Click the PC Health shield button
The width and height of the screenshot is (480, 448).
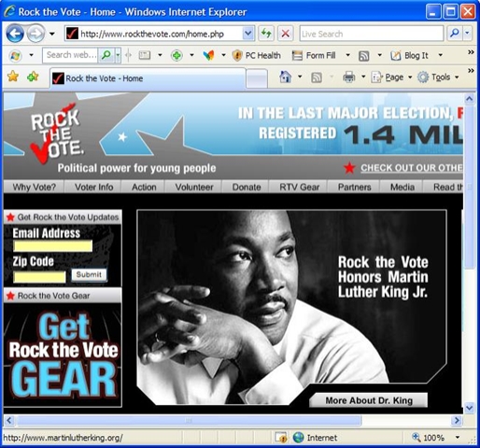click(x=256, y=56)
